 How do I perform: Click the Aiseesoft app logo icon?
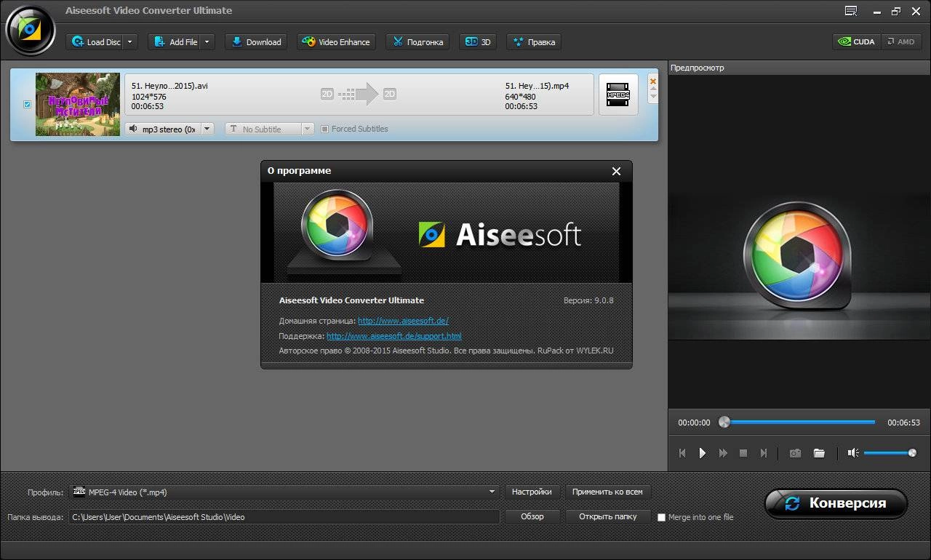(30, 30)
